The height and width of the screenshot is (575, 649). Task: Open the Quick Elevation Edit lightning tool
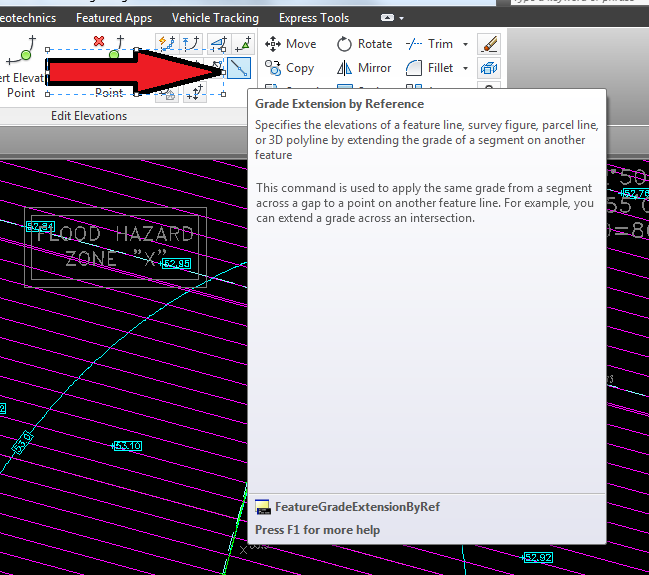point(167,43)
